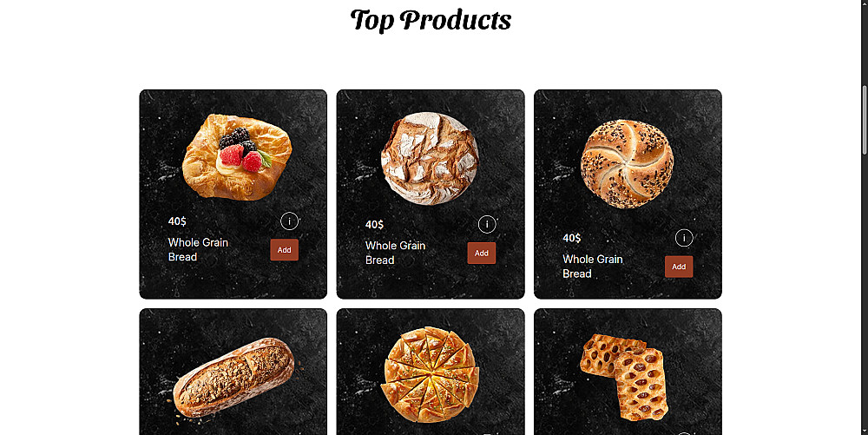Click the flour-dusted round loaf image
868x435 pixels.
431,158
